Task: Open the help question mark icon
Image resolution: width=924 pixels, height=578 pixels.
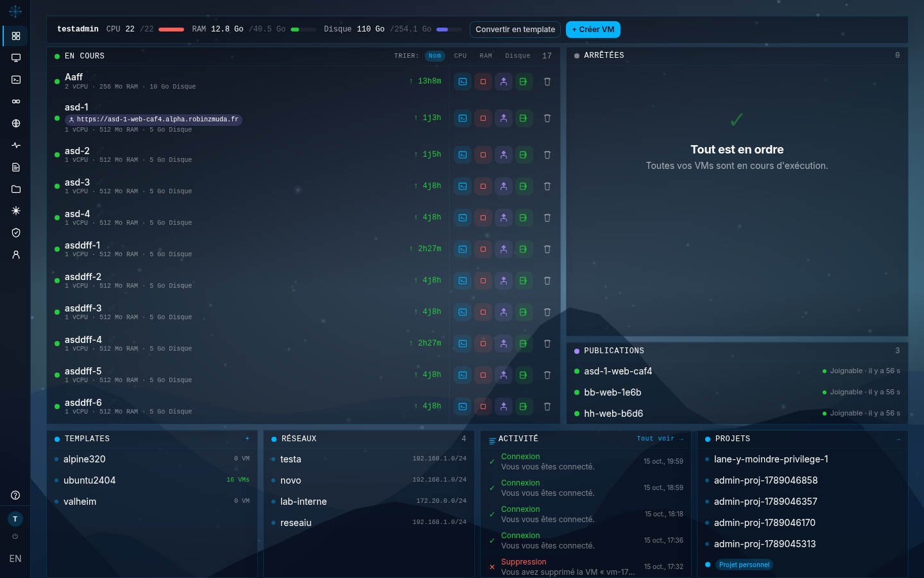Action: 15,495
